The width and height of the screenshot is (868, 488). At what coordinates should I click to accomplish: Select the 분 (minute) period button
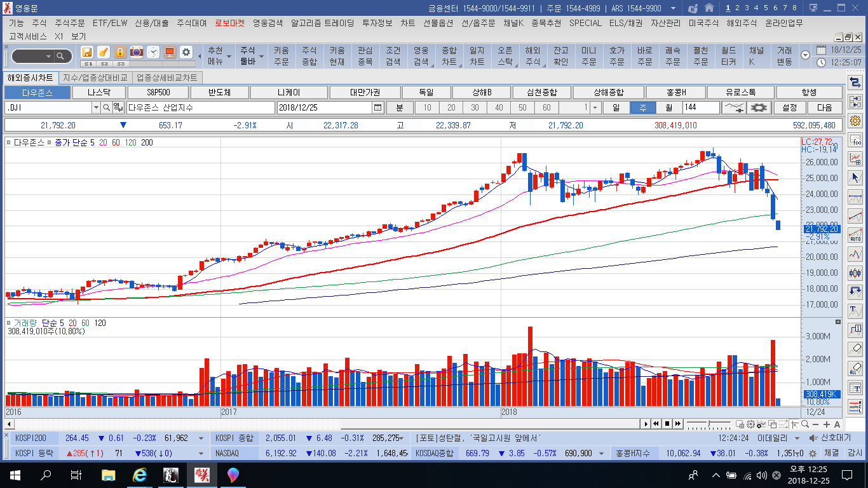(x=400, y=108)
